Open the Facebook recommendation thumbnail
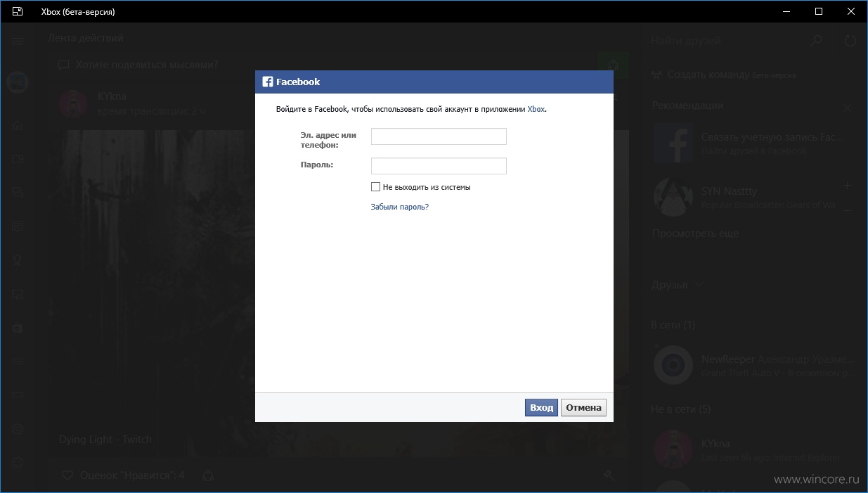This screenshot has height=493, width=868. [x=673, y=143]
